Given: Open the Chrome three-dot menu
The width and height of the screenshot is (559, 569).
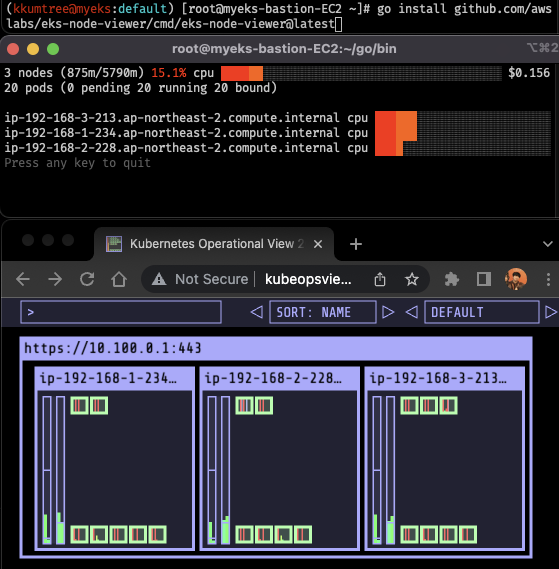Looking at the screenshot, I should [x=548, y=279].
